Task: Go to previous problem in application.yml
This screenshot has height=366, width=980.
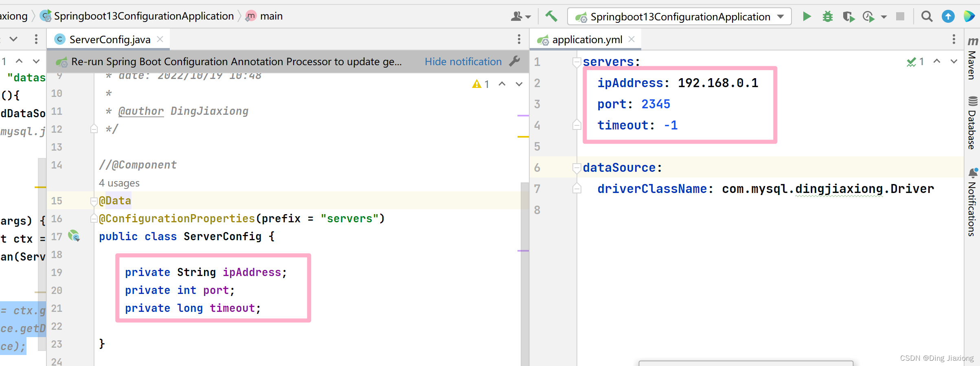Action: point(936,61)
